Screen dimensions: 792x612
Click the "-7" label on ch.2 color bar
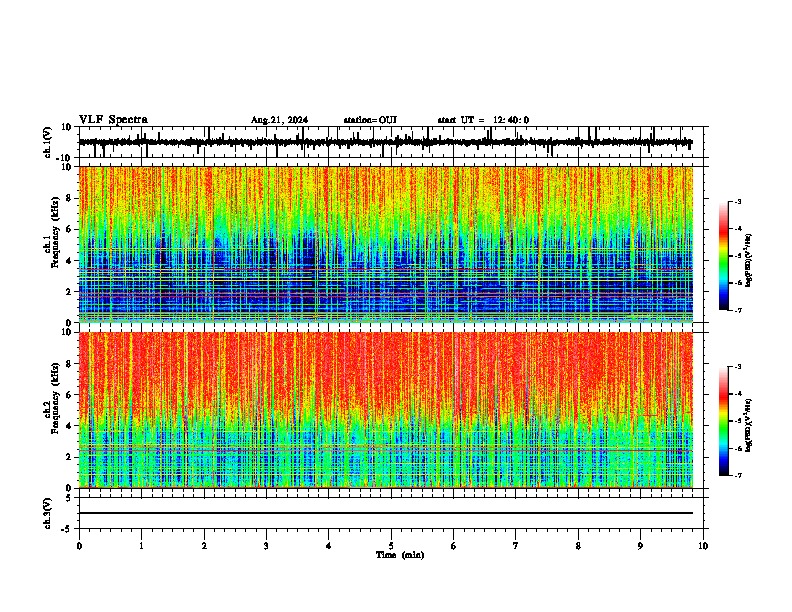738,476
